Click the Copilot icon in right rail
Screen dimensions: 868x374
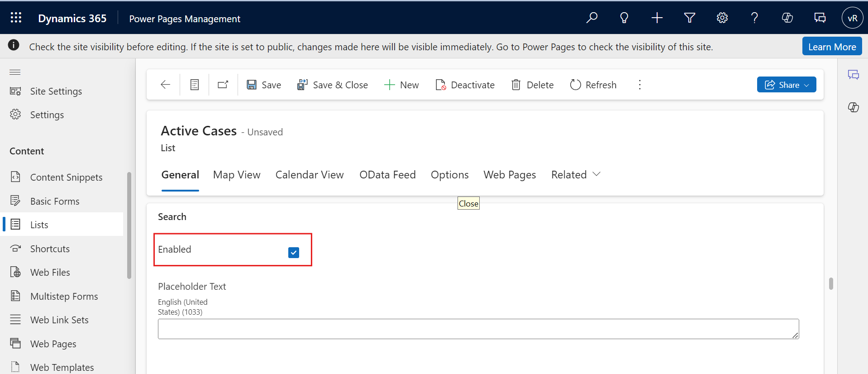(853, 107)
